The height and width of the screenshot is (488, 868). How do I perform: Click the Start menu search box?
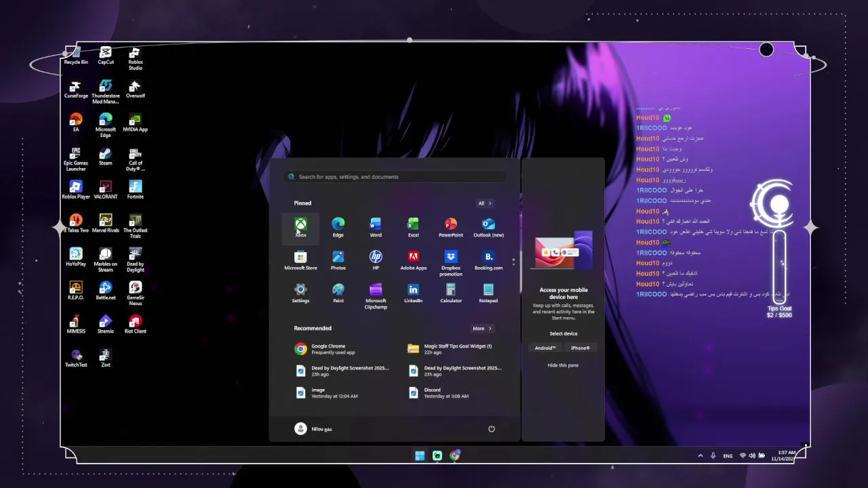[395, 177]
